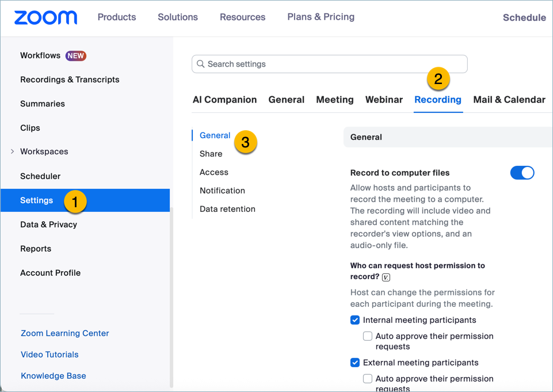Open the Knowledge Base link
This screenshot has width=553, height=392.
click(x=54, y=376)
